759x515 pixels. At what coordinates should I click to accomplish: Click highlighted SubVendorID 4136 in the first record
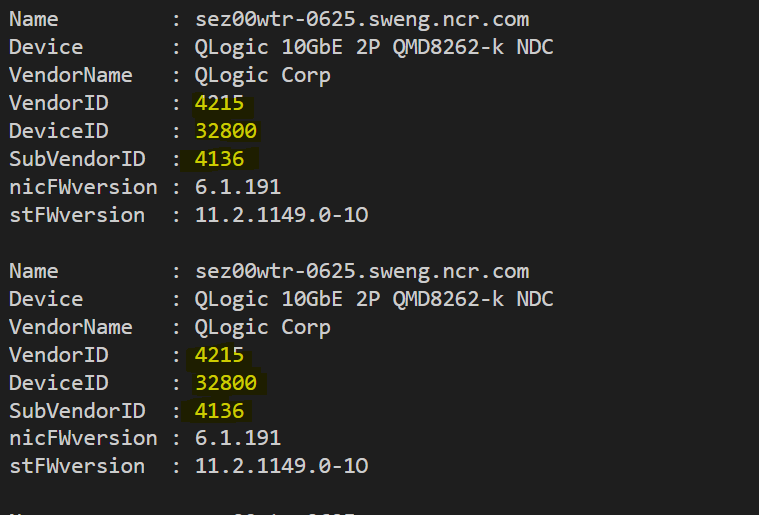click(x=219, y=159)
